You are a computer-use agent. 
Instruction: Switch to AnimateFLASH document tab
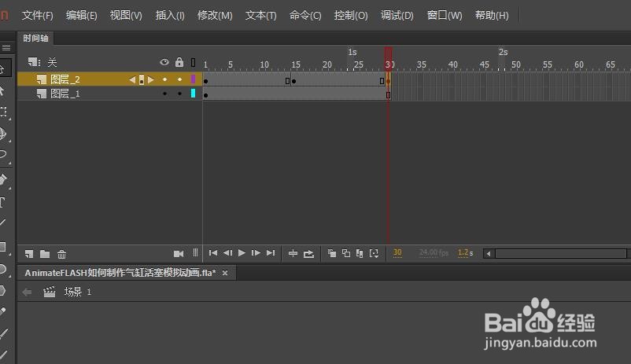coord(120,273)
